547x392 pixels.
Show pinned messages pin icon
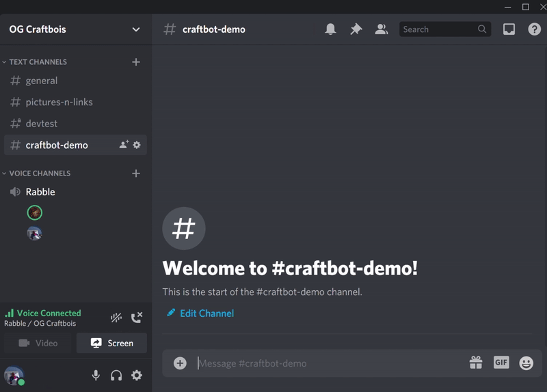coord(356,29)
